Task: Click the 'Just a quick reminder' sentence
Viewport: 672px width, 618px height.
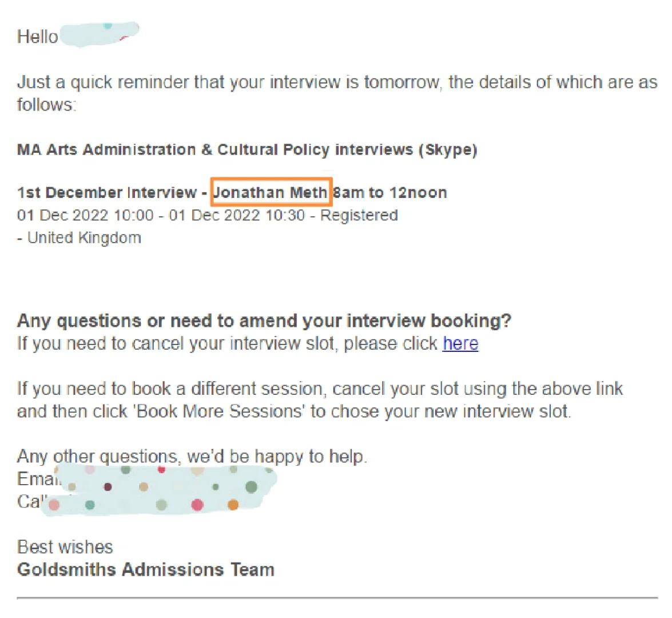Action: pos(337,93)
